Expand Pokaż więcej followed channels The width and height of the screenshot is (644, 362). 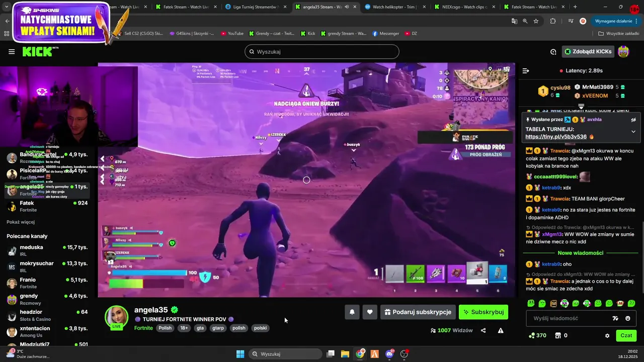pyautogui.click(x=21, y=222)
